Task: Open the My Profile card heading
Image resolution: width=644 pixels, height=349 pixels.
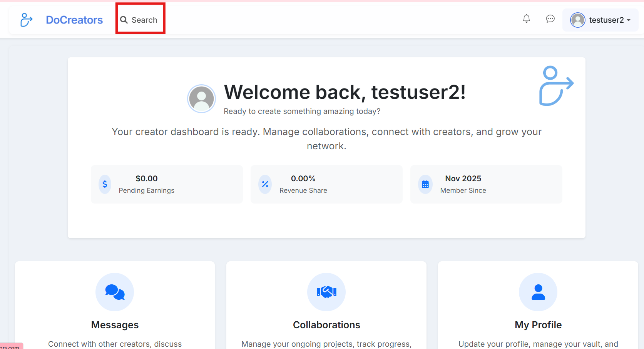Action: click(x=538, y=325)
